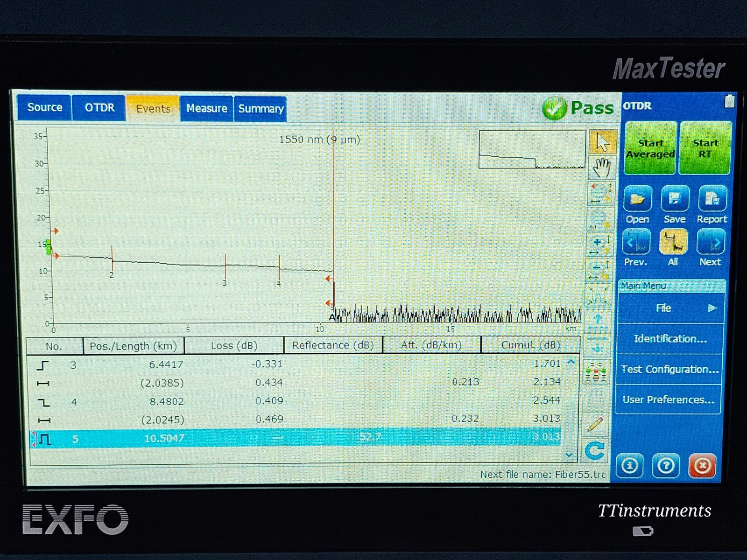Click the Pos./Length (km) column header
Viewport: 747px width, 560px height.
pyautogui.click(x=134, y=346)
